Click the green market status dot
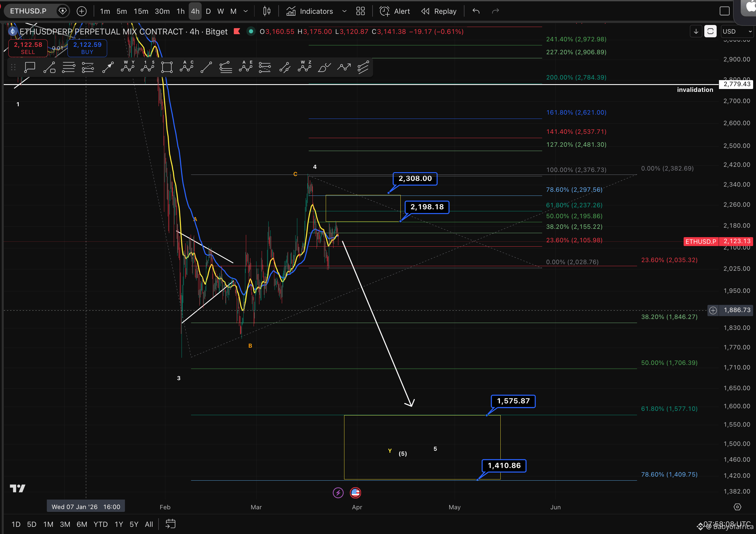Viewport: 756px width, 534px height. 251,31
